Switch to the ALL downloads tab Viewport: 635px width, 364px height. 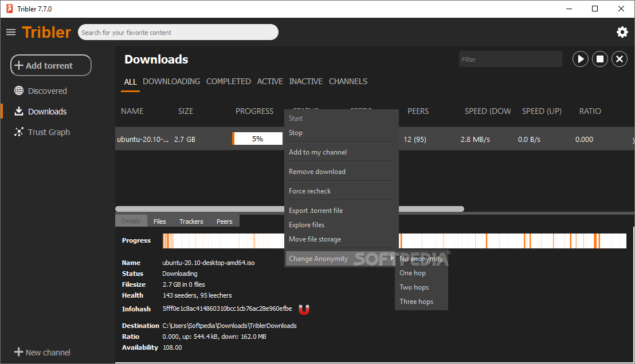tap(131, 82)
